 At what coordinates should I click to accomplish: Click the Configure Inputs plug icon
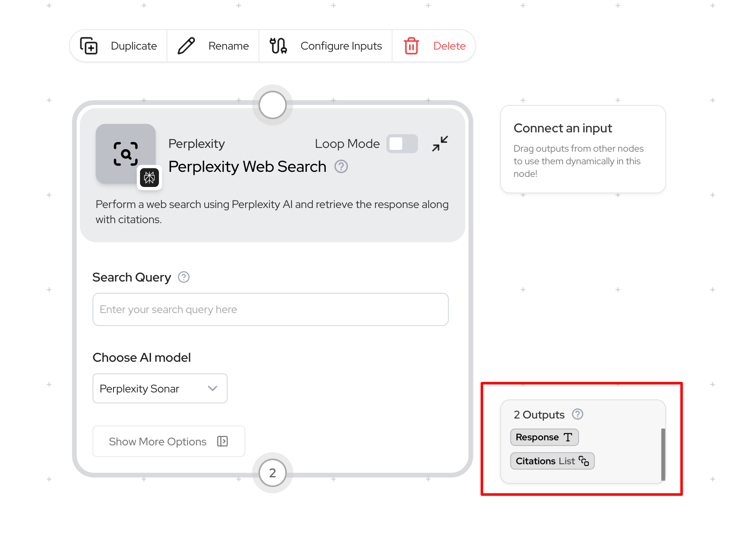tap(278, 46)
